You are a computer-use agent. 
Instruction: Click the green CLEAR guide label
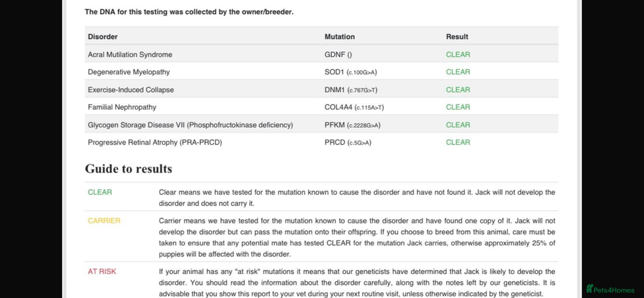[x=100, y=192]
